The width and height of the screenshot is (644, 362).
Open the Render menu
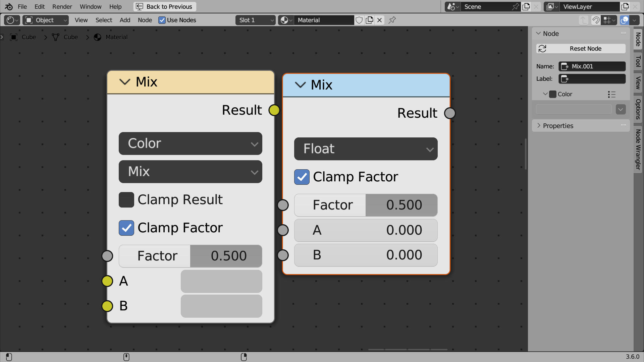click(62, 7)
